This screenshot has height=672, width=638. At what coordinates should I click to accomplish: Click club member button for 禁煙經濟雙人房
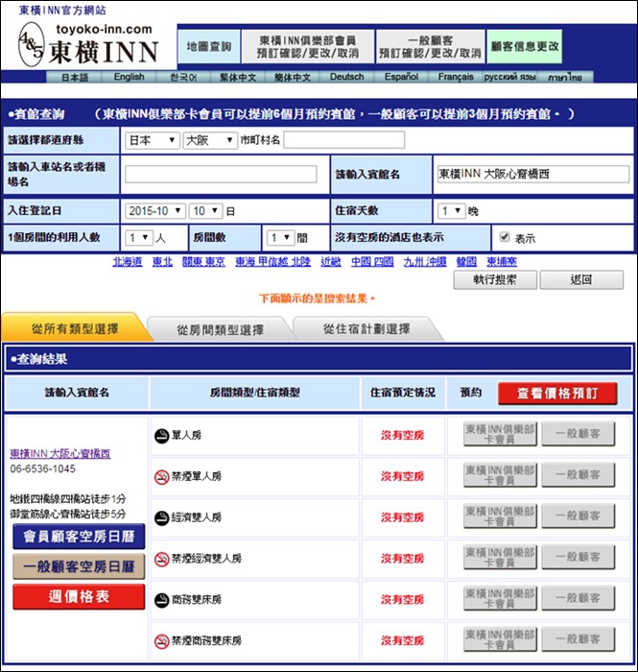coord(500,558)
